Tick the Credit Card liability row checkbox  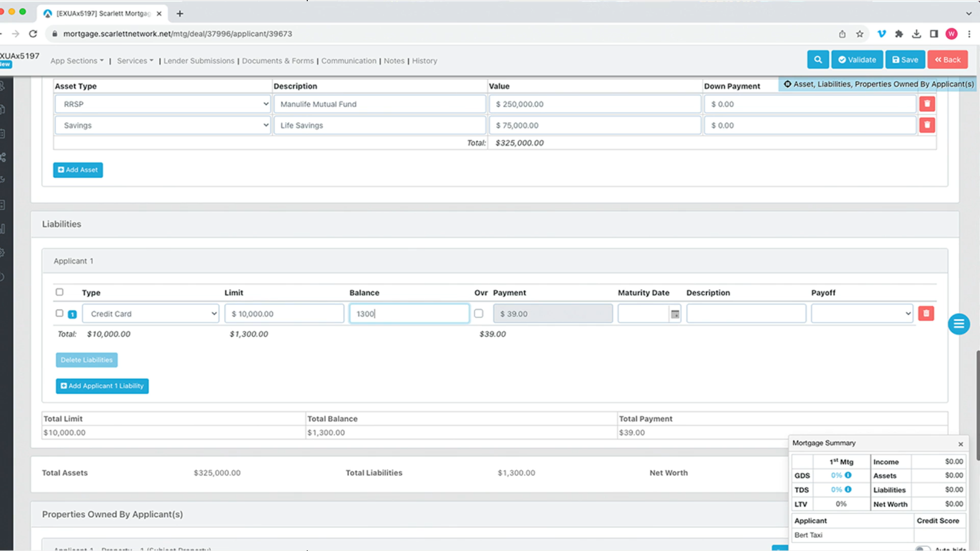click(x=60, y=314)
